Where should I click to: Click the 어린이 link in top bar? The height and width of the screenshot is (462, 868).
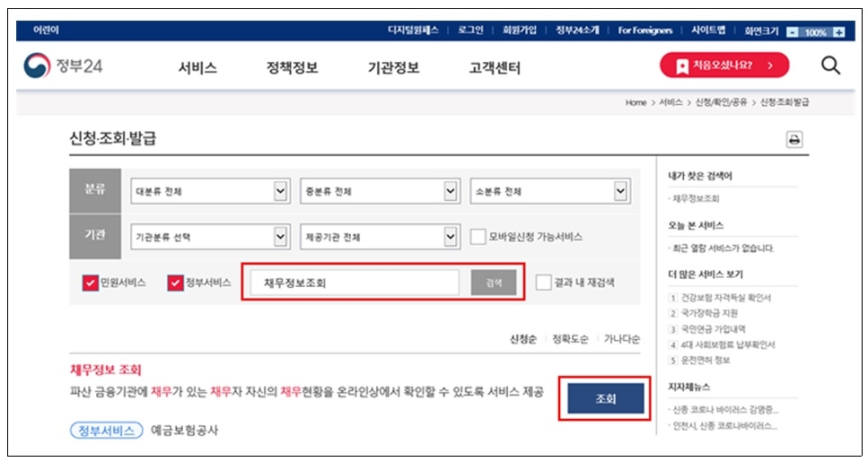(46, 30)
